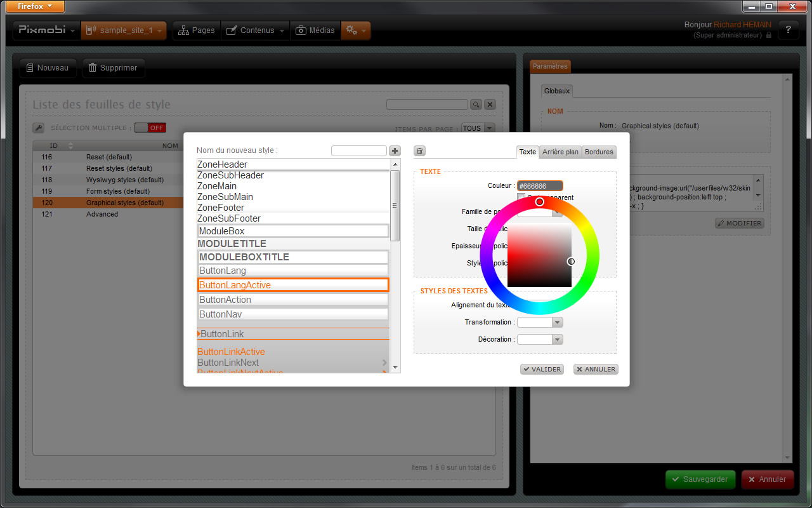Open the Transformation dropdown
This screenshot has width=812, height=508.
click(540, 323)
